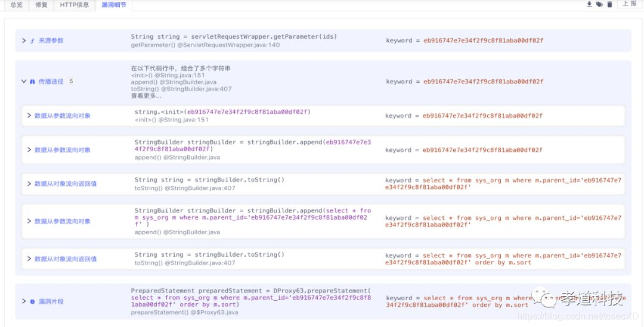Expand chevron of first toString() row without order by
This screenshot has width=644, height=327.
pos(29,184)
